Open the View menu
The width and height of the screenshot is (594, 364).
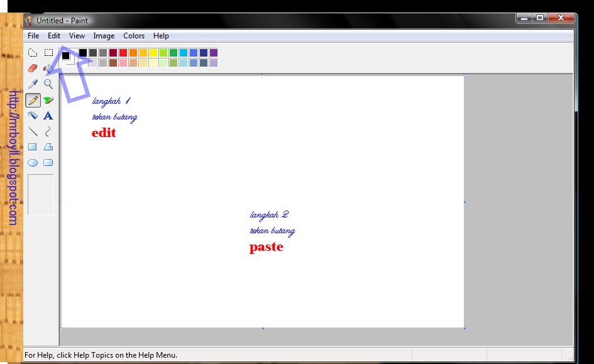pos(77,36)
